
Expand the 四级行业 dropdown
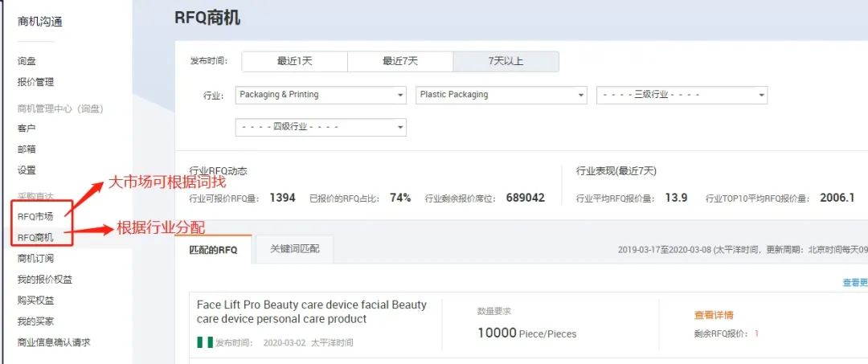click(321, 127)
